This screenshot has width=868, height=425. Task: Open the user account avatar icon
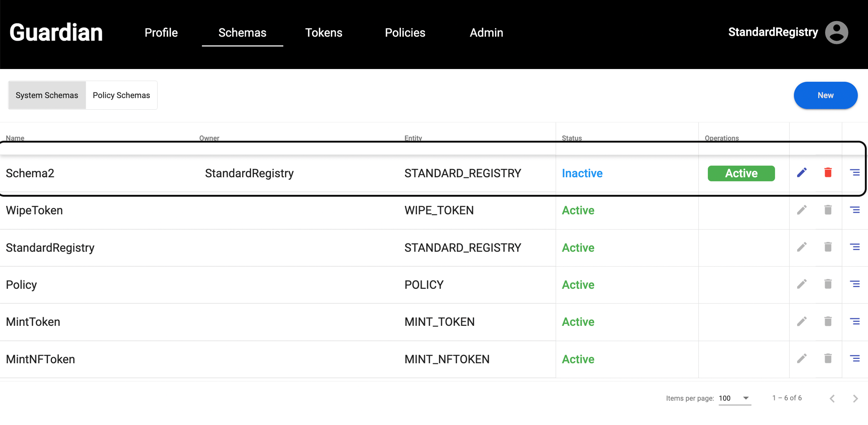[x=836, y=32]
